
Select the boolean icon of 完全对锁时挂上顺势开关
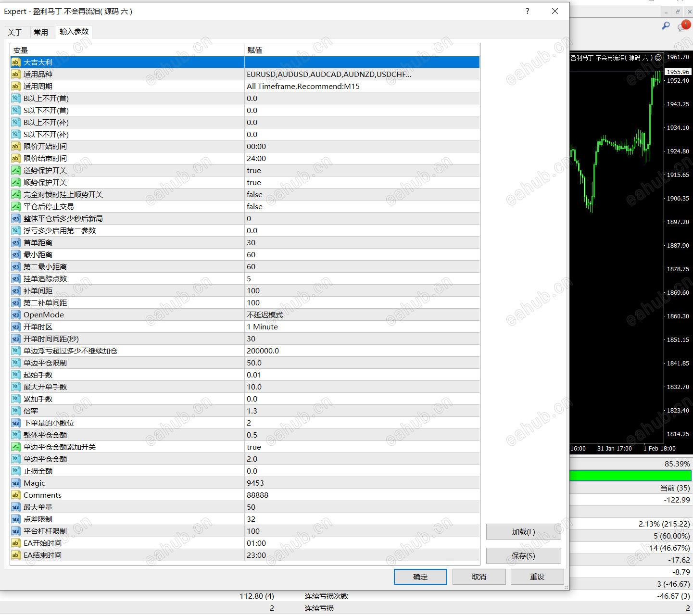16,194
